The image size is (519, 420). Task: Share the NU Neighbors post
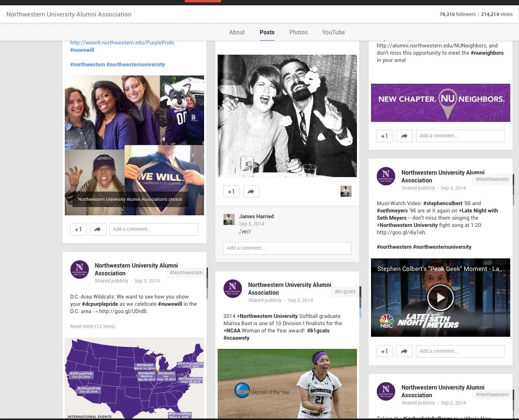404,136
